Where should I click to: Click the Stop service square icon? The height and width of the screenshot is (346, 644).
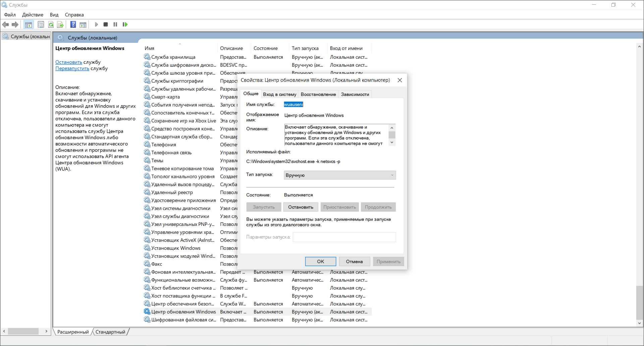(106, 24)
